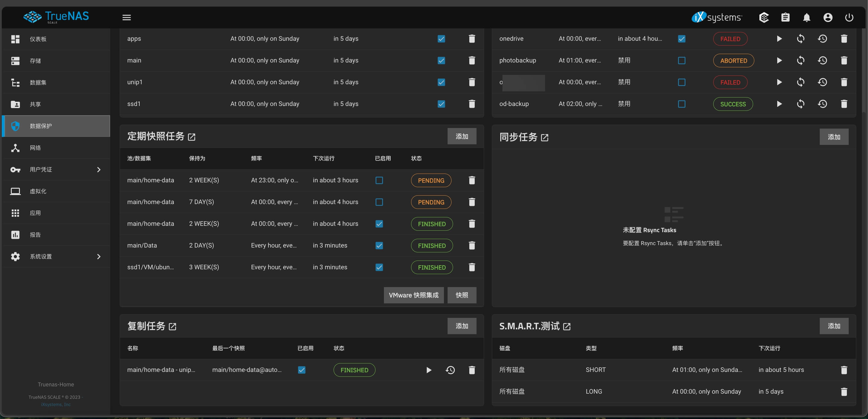Enable the photobackup cloud sync checkbox

click(x=681, y=60)
